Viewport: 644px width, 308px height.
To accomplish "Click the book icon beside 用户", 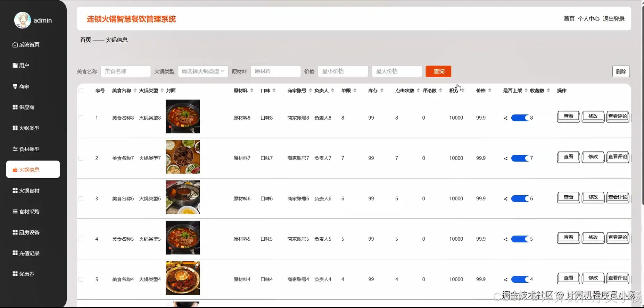I will pyautogui.click(x=15, y=65).
